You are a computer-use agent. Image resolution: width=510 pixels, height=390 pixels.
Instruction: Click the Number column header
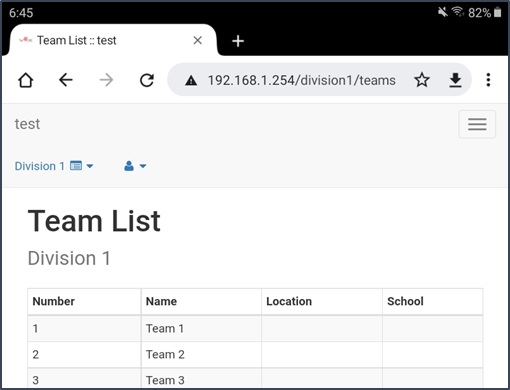84,301
